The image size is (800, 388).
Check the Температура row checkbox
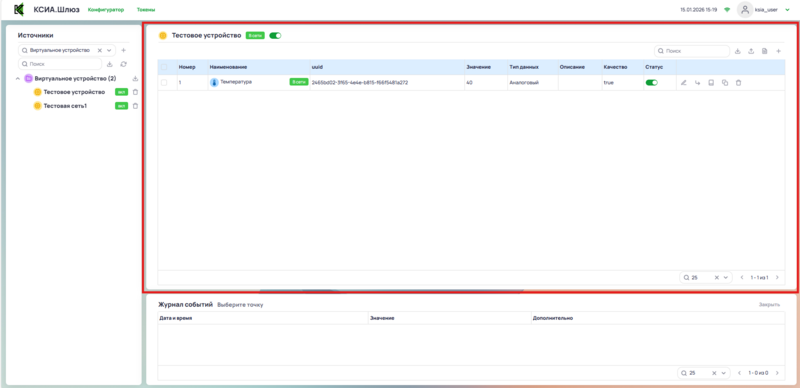click(164, 82)
